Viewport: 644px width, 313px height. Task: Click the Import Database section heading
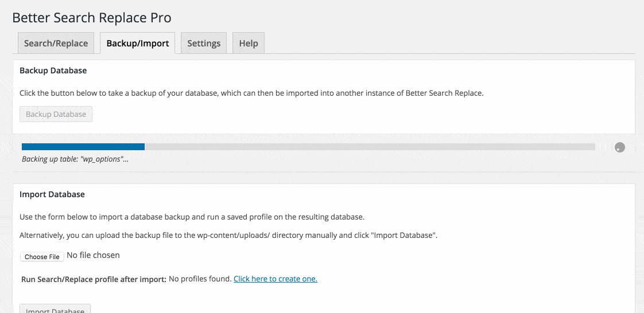click(x=52, y=194)
